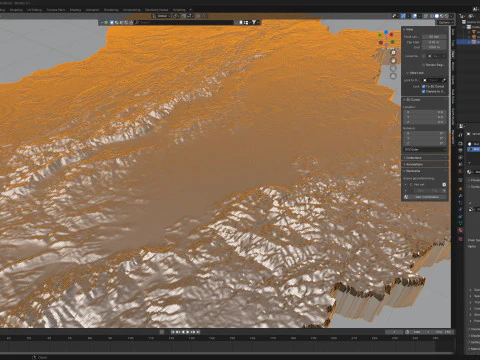The height and width of the screenshot is (360, 480).
Task: Click the blue Z axis gizmo ball
Action: click(x=386, y=32)
